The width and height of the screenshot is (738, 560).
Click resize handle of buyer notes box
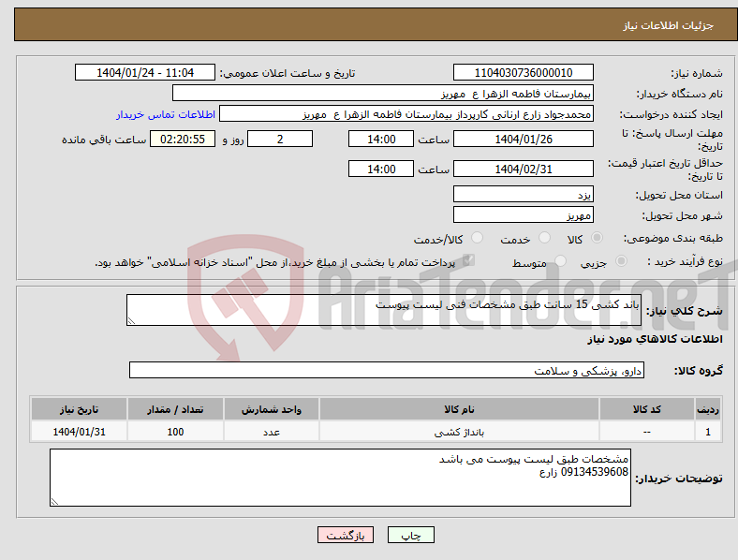54,502
